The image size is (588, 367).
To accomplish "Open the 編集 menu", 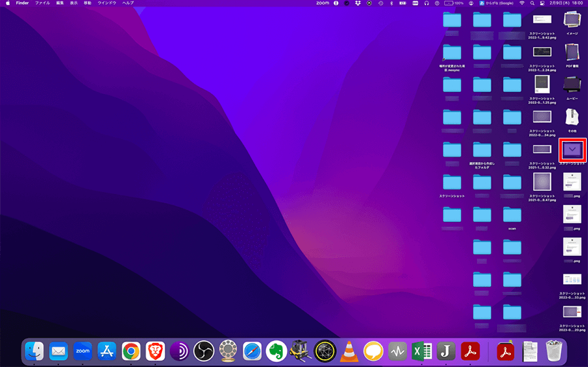I will click(59, 3).
